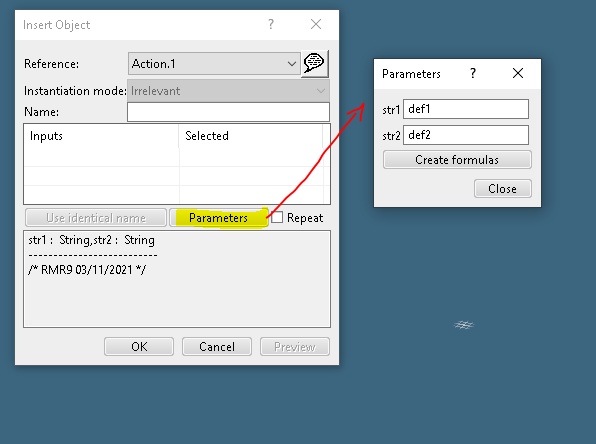The width and height of the screenshot is (596, 444).
Task: Click the str1 field containing def1
Action: (466, 109)
